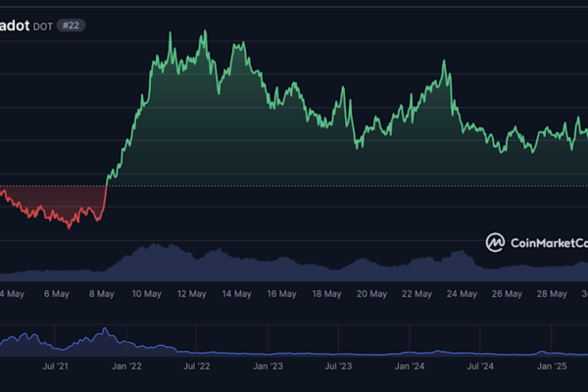Viewport: 588px width, 392px height.
Task: Click the 24 May date label
Action: (x=462, y=294)
